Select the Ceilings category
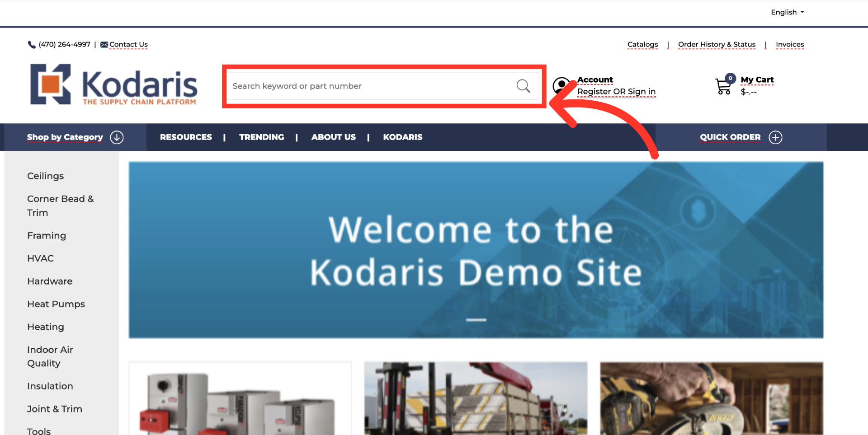Viewport: 868px width, 435px height. [x=45, y=176]
